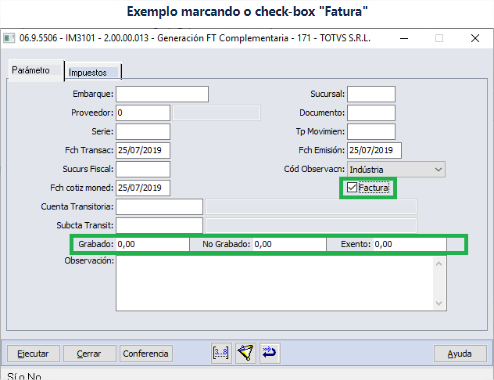Click the Exento amount field
494x380 pixels.
[409, 244]
